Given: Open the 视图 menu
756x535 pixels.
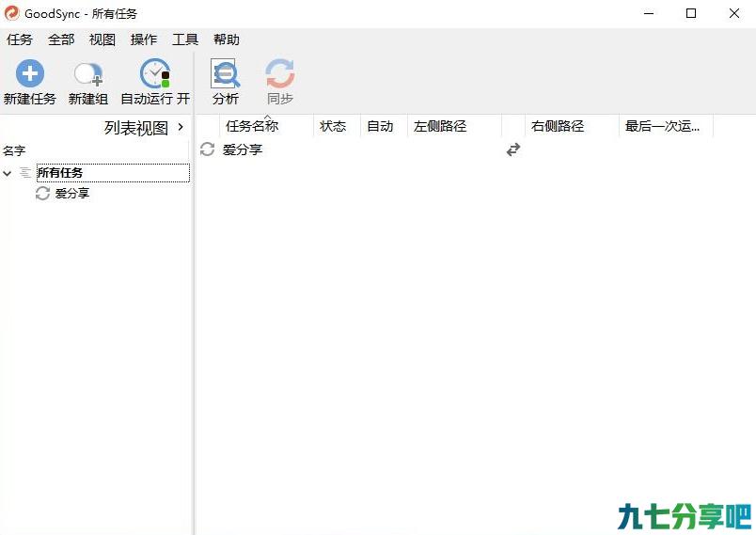Looking at the screenshot, I should tap(102, 39).
